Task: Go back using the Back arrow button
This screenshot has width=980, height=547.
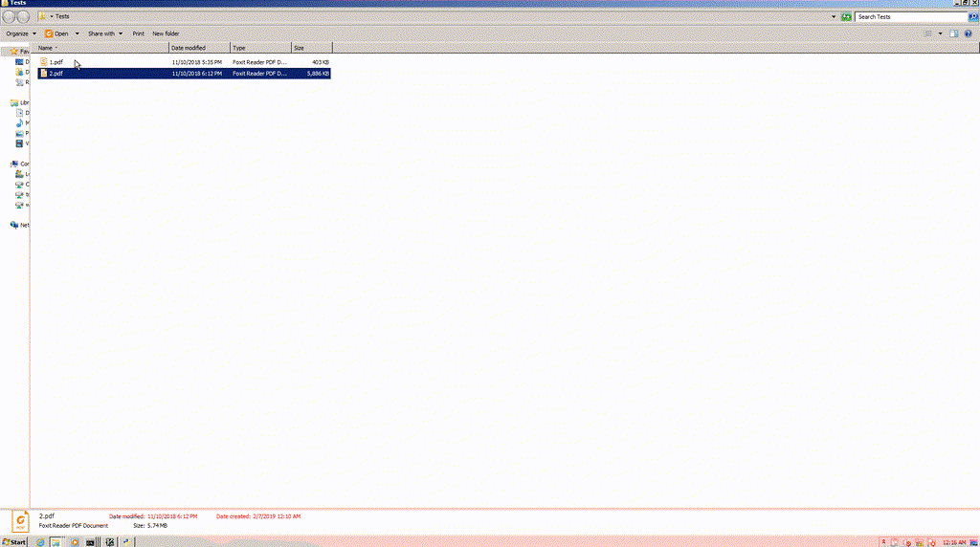Action: coord(9,17)
